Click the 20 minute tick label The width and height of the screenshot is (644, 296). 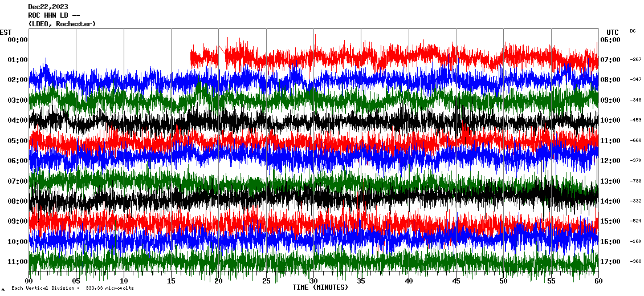coord(218,281)
